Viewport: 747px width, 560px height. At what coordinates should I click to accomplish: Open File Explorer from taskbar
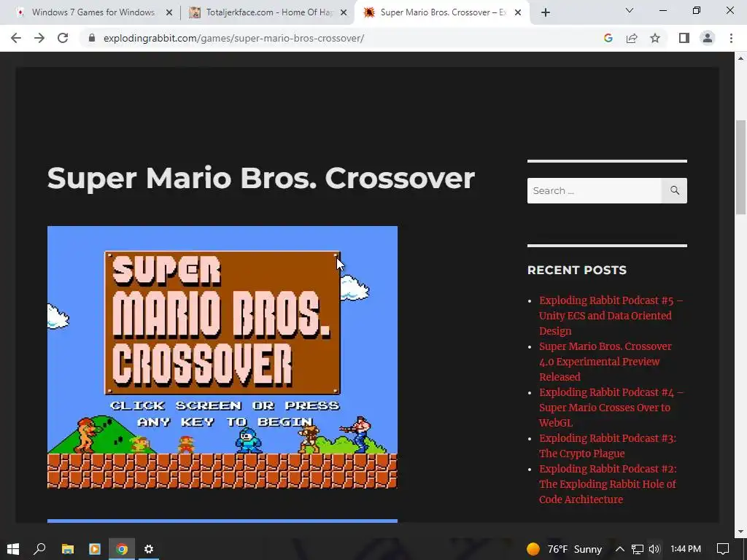[x=68, y=549]
